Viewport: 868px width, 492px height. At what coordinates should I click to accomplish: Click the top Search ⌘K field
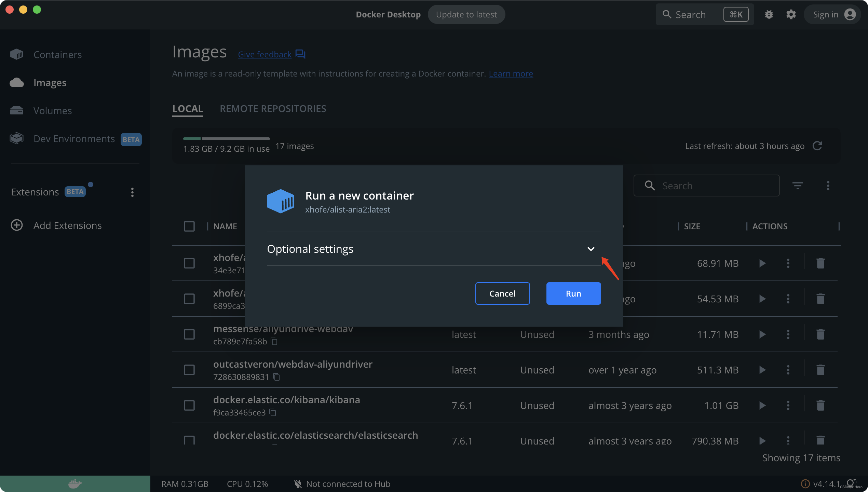click(705, 15)
